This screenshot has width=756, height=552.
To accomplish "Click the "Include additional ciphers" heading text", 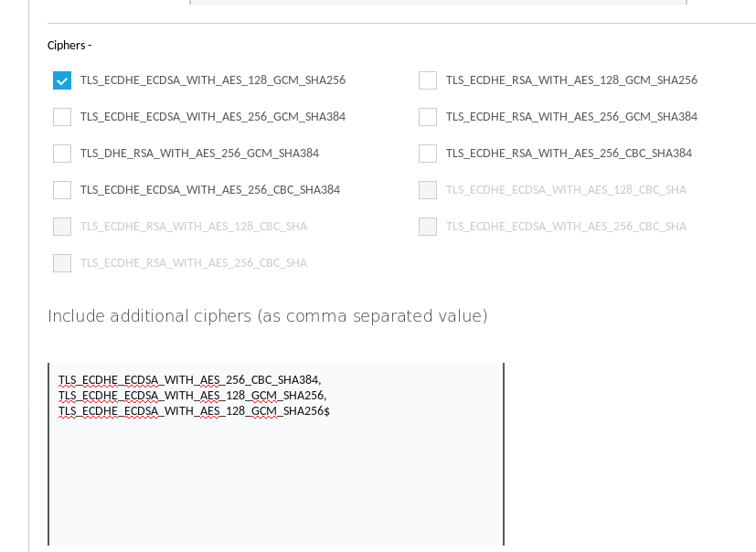I will coord(267,316).
